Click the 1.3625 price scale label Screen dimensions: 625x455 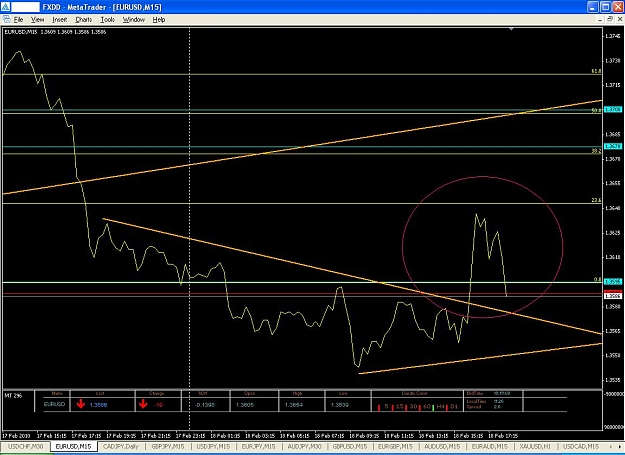coord(613,232)
